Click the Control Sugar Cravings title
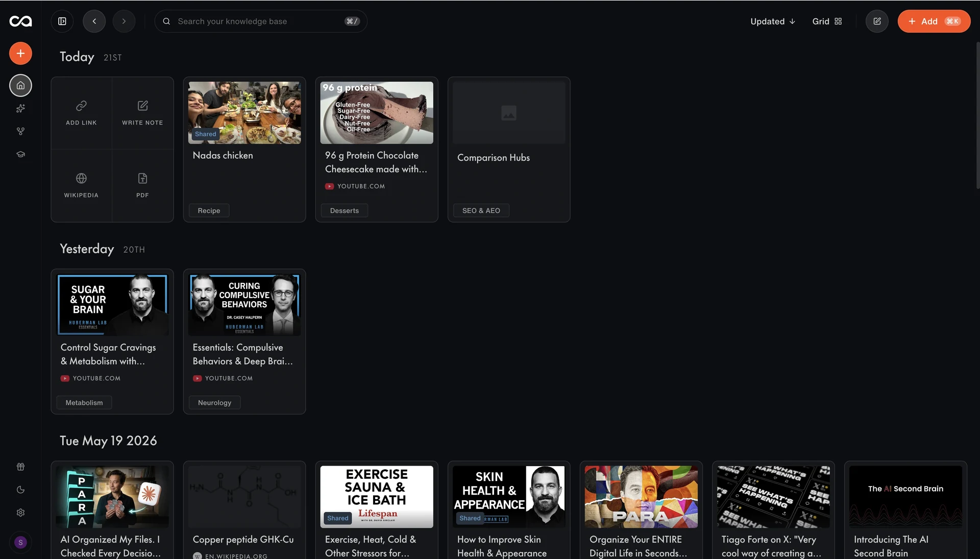 point(108,354)
